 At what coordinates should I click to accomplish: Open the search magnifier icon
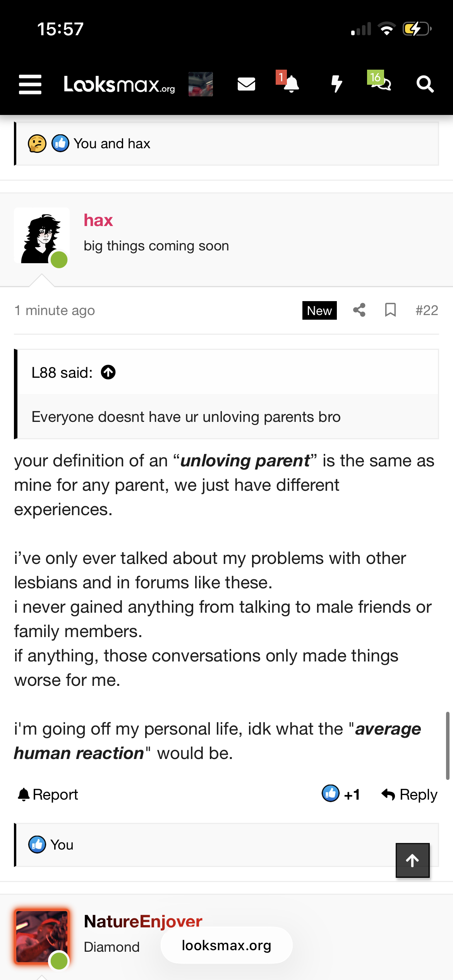[x=425, y=84]
